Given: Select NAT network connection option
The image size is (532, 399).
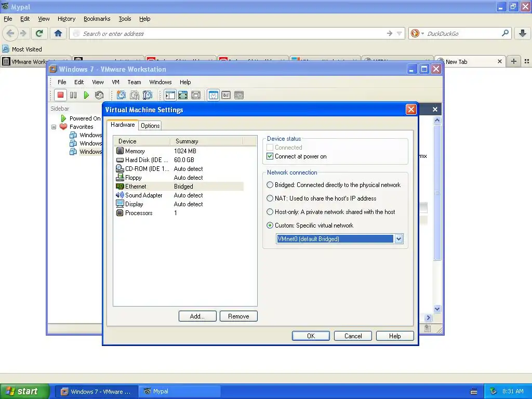Looking at the screenshot, I should click(x=270, y=198).
